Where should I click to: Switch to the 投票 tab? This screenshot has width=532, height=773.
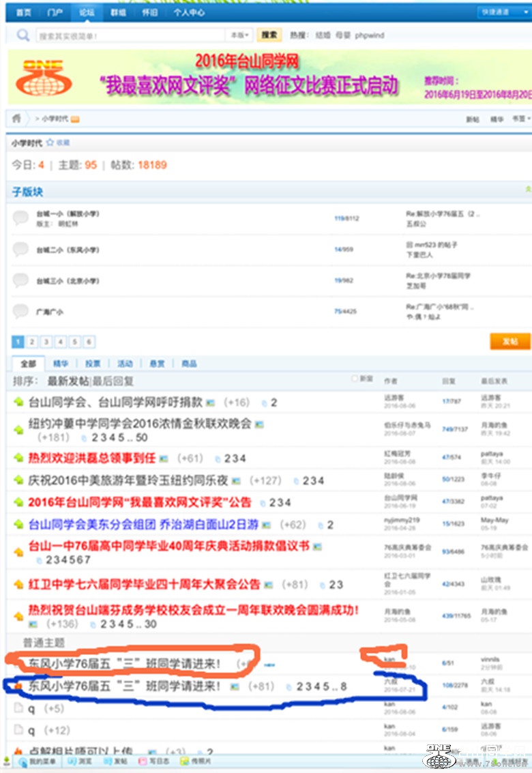pyautogui.click(x=92, y=364)
